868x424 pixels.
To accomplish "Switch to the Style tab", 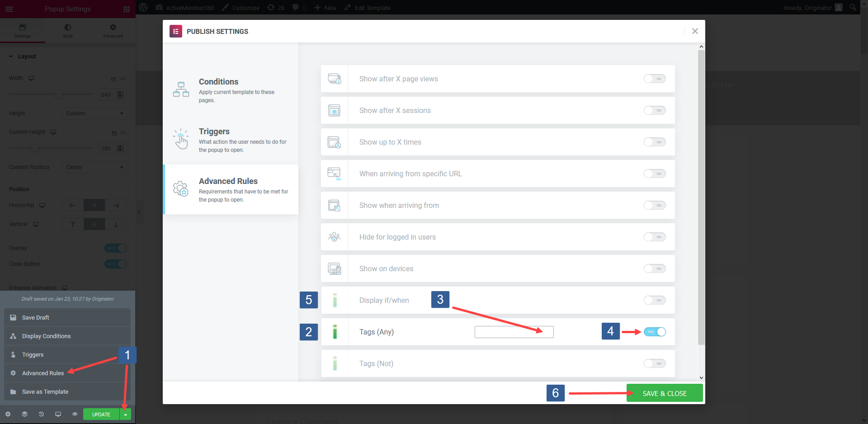I will pyautogui.click(x=67, y=30).
